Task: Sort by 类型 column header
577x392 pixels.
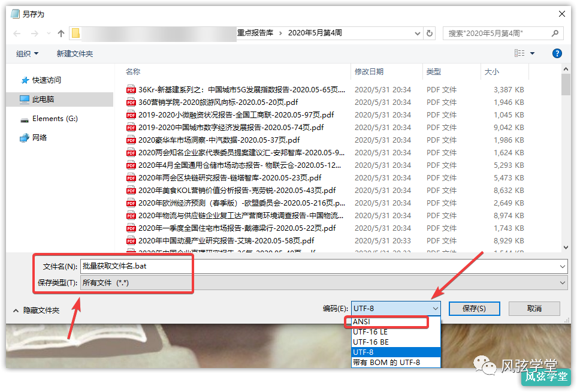Action: pyautogui.click(x=433, y=72)
